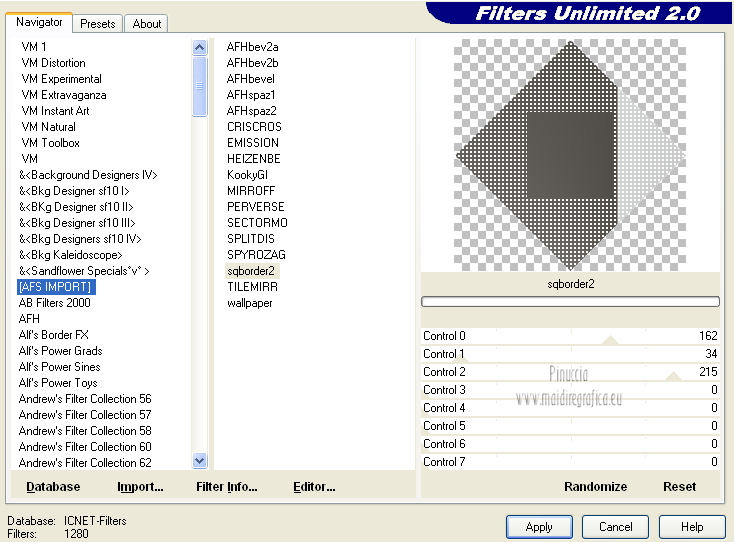The image size is (734, 542).
Task: Open Help from the bottom button
Action: tap(692, 527)
